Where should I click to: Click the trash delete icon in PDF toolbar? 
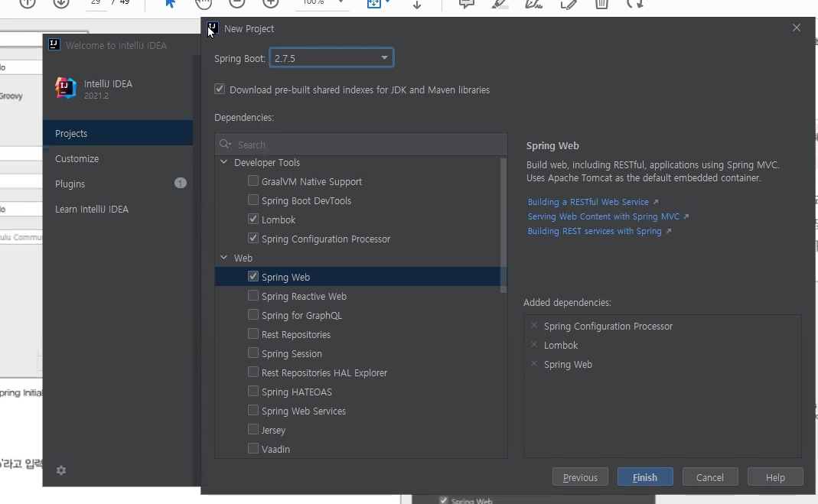(x=601, y=3)
